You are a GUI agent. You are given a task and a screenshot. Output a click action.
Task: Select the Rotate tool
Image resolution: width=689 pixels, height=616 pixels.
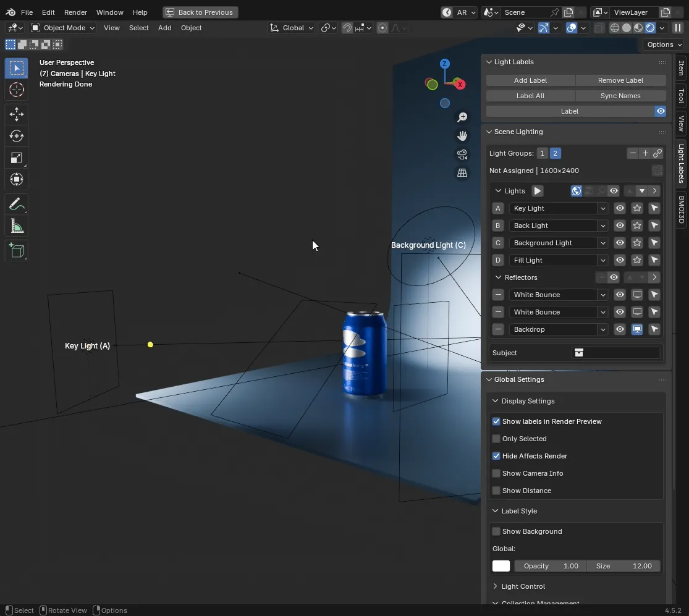17,136
